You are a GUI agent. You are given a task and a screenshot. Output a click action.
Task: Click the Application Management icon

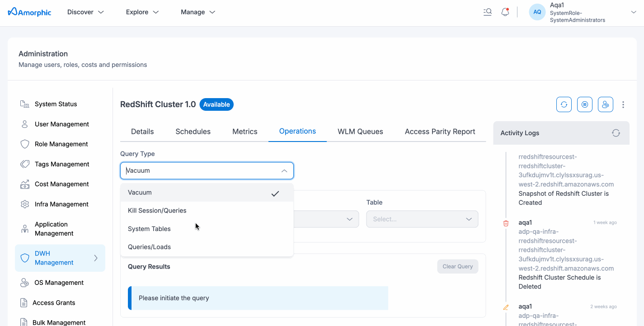[25, 229]
